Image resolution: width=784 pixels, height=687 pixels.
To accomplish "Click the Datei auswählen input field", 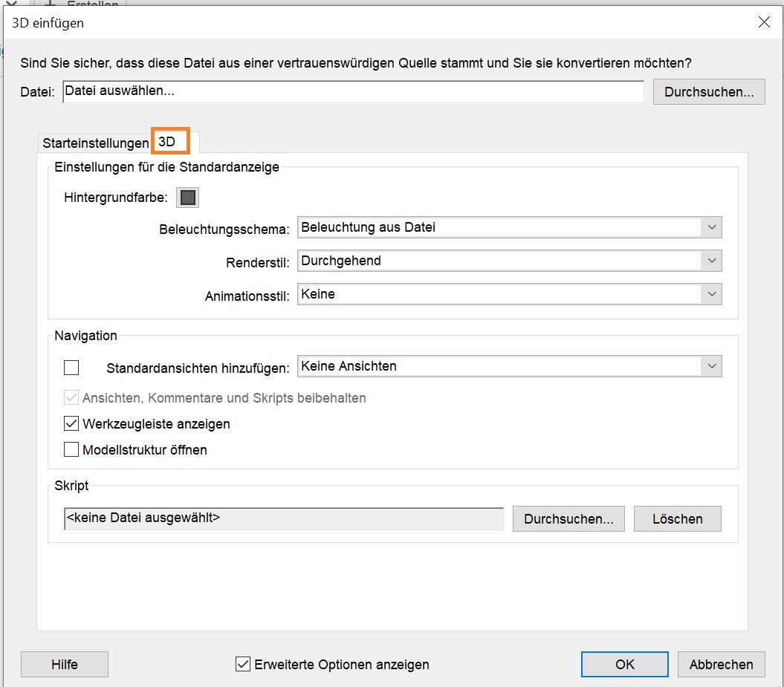I will click(x=353, y=91).
